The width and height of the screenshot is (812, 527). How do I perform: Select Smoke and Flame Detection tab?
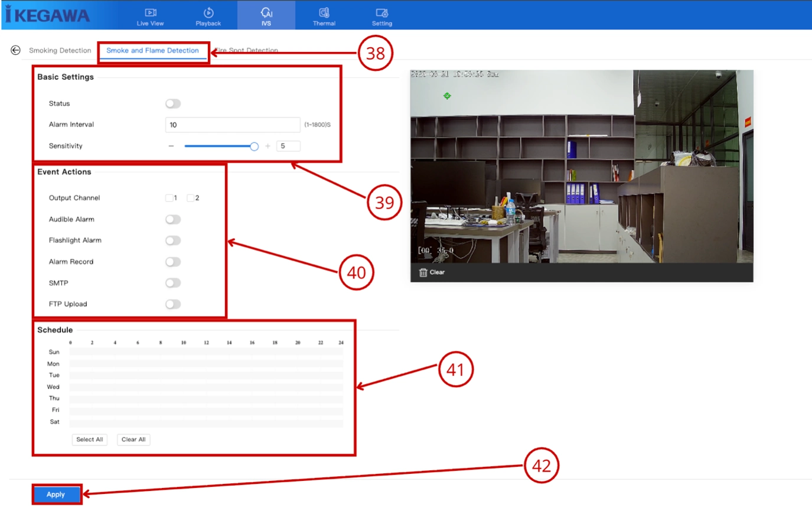[x=152, y=50]
